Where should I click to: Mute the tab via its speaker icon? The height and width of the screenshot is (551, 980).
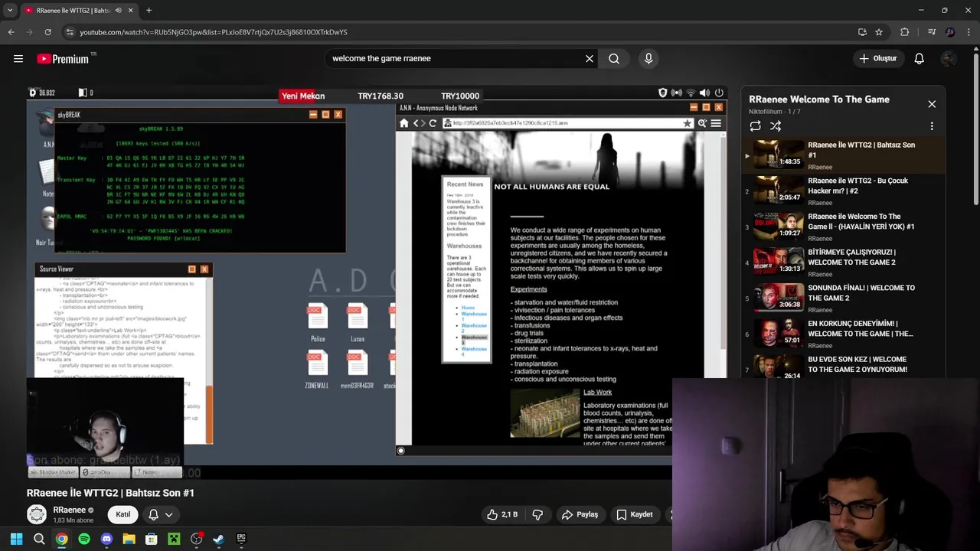click(119, 11)
